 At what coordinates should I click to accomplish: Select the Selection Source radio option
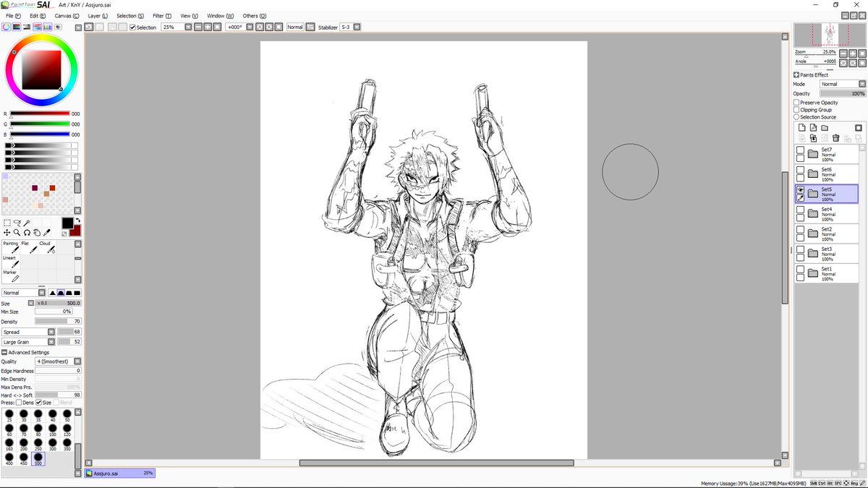796,117
